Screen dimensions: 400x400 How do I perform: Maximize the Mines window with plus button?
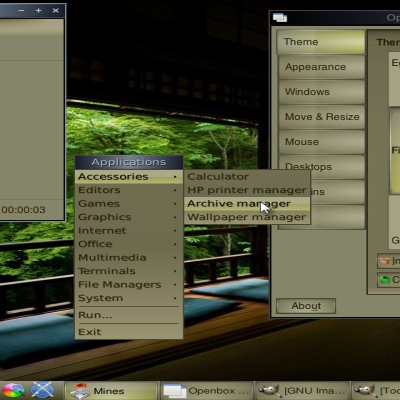(39, 11)
